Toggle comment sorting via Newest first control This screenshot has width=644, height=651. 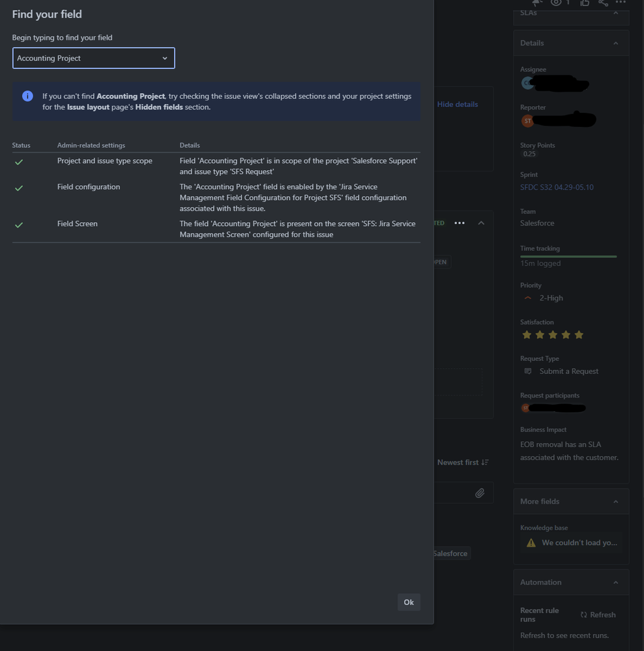pyautogui.click(x=462, y=462)
